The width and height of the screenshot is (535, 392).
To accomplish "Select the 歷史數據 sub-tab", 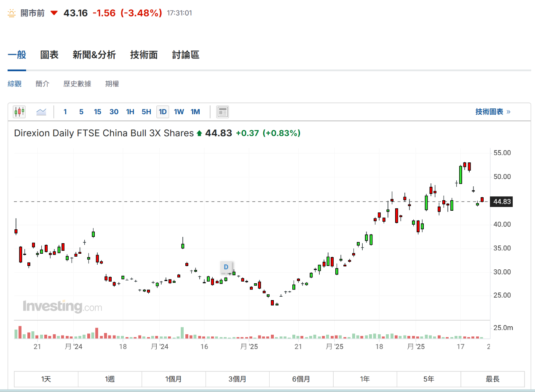I will 77,84.
